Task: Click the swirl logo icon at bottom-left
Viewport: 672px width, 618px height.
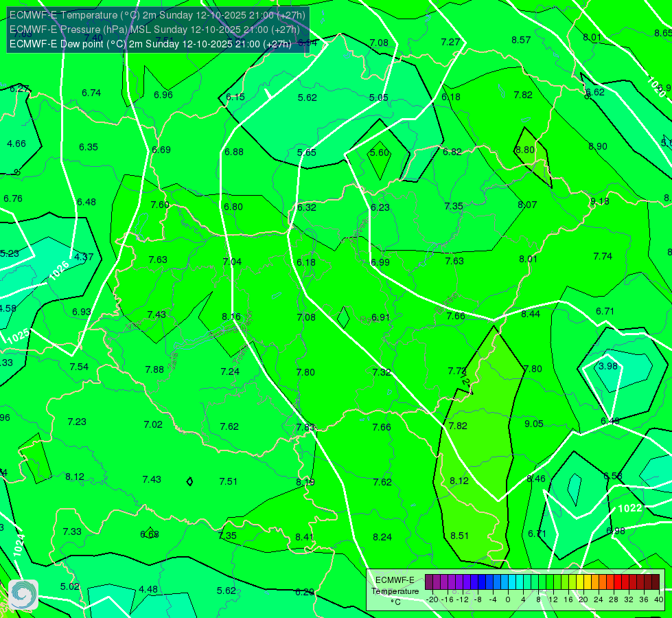Action: pos(23,595)
